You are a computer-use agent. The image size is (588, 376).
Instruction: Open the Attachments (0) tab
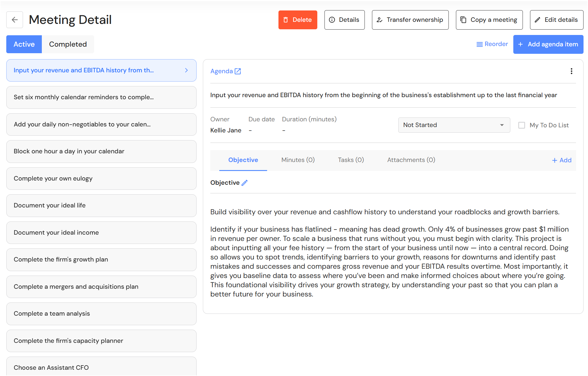pos(411,160)
